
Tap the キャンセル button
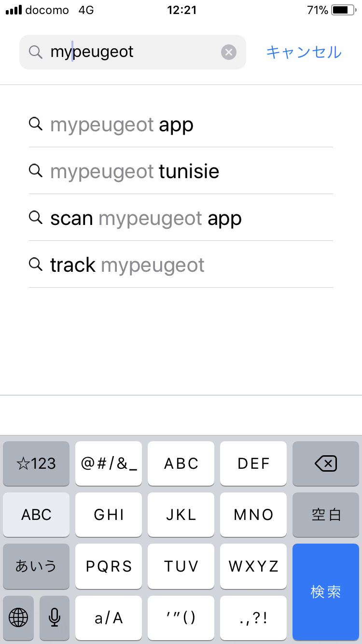click(x=304, y=52)
